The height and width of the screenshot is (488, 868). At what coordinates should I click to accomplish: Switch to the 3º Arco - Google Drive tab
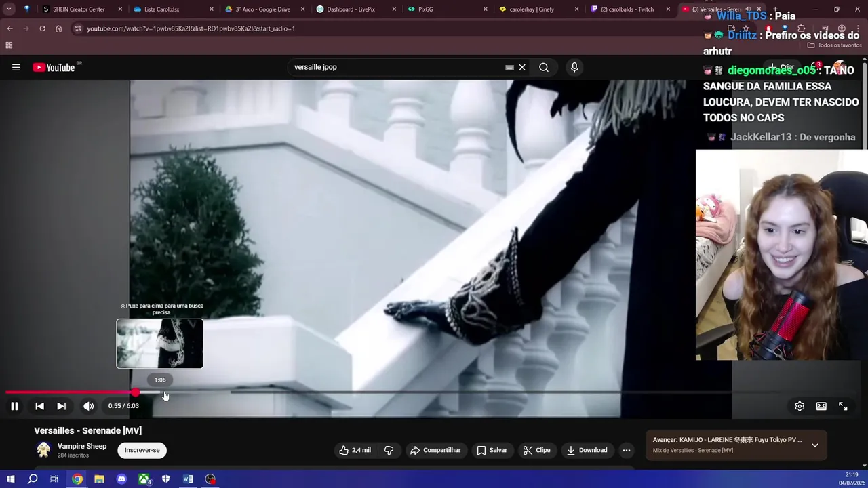coord(263,9)
